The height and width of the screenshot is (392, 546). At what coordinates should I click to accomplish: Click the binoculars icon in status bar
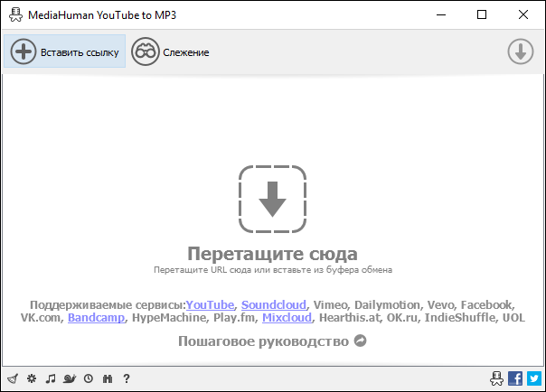[x=108, y=378]
